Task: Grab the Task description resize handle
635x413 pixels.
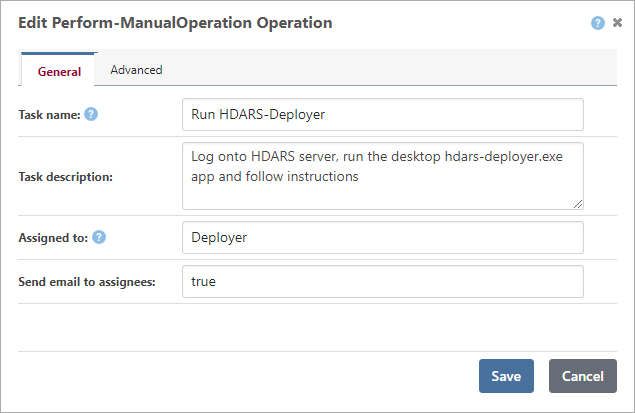Action: click(x=578, y=204)
